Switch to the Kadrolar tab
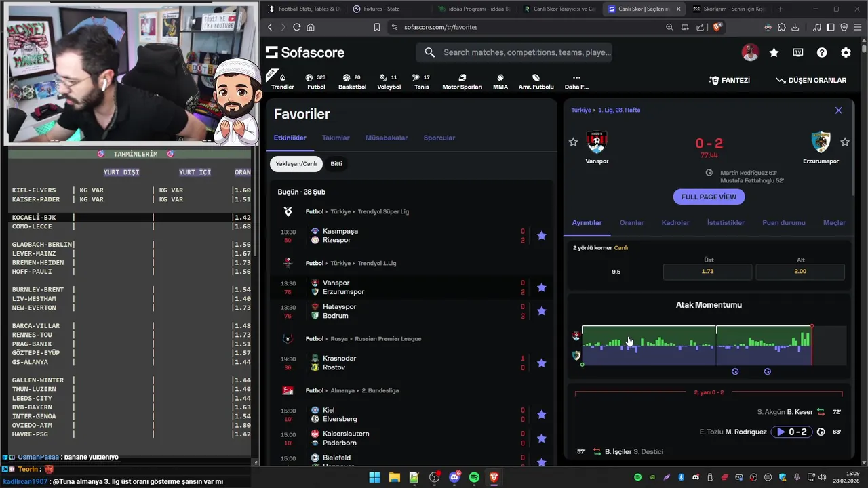Viewport: 868px width, 488px height. 675,222
